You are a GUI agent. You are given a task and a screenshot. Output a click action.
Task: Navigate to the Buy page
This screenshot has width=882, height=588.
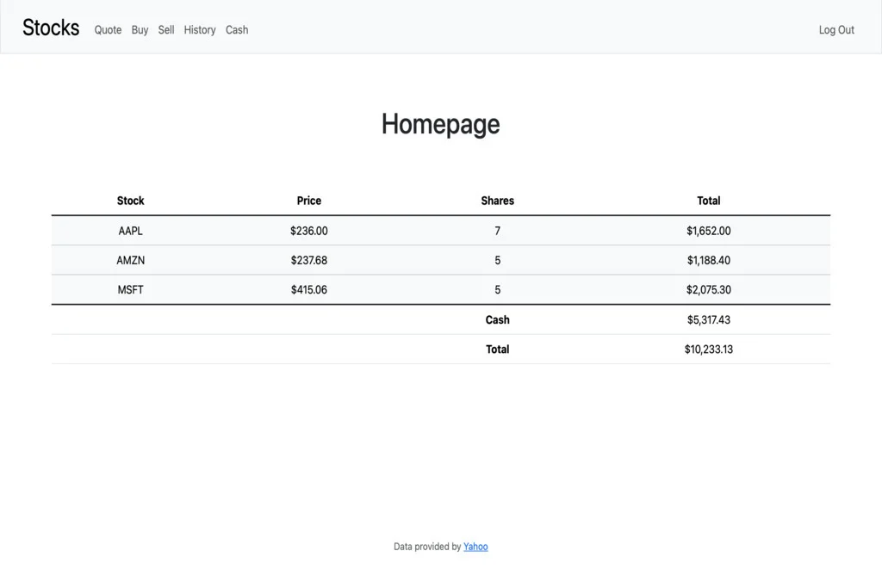[140, 30]
